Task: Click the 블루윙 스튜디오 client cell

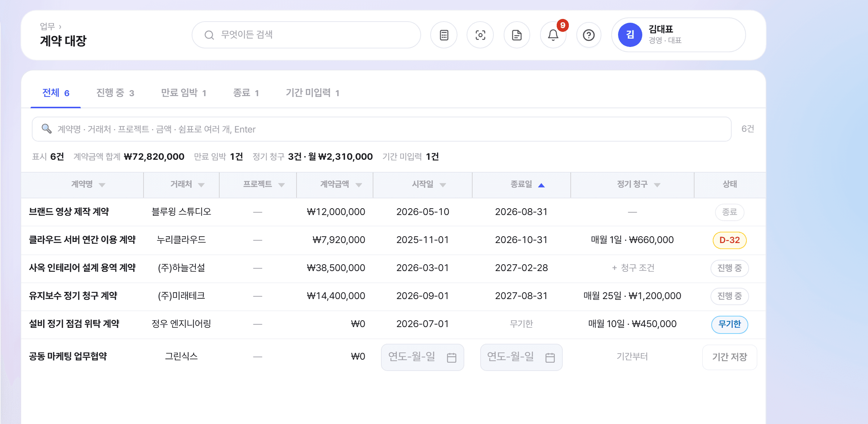Action: (181, 212)
